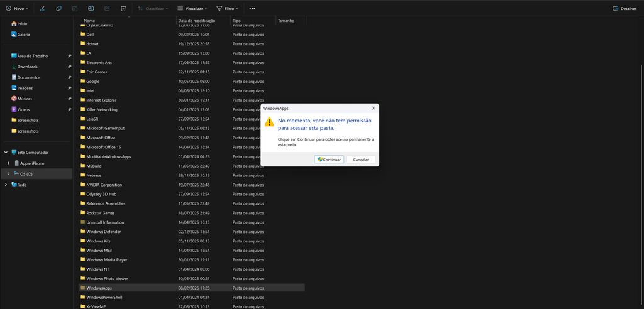Unpin Vídeos via its pin icon
The width and height of the screenshot is (644, 309).
(x=69, y=109)
